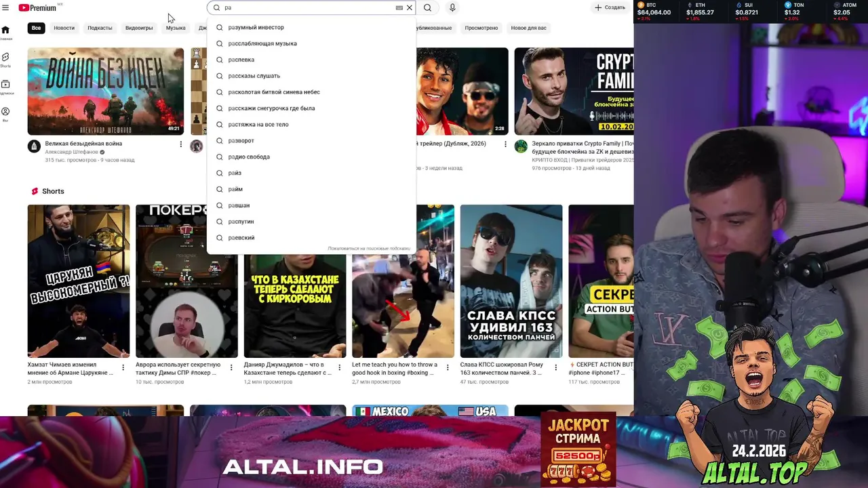Viewport: 868px width, 488px height.
Task: Open options for the Хамзат Чимаев short
Action: tap(123, 368)
